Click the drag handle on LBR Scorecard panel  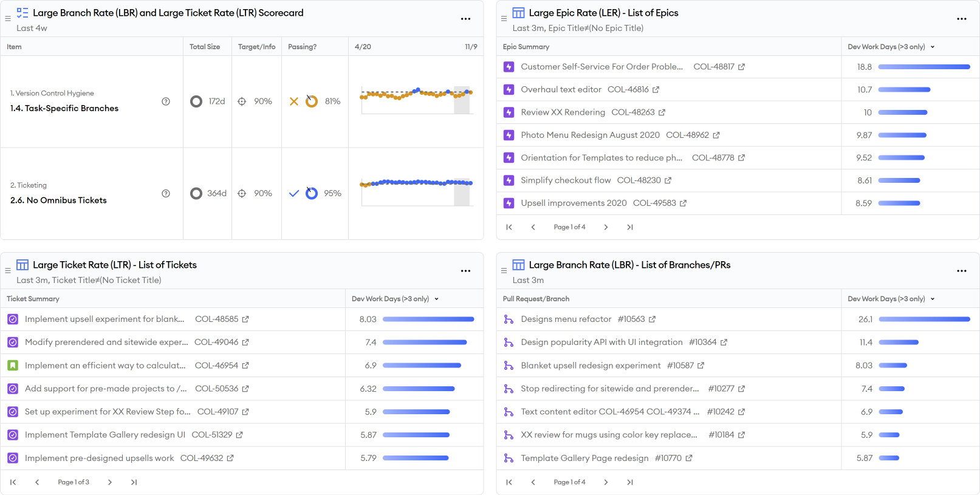pyautogui.click(x=8, y=19)
